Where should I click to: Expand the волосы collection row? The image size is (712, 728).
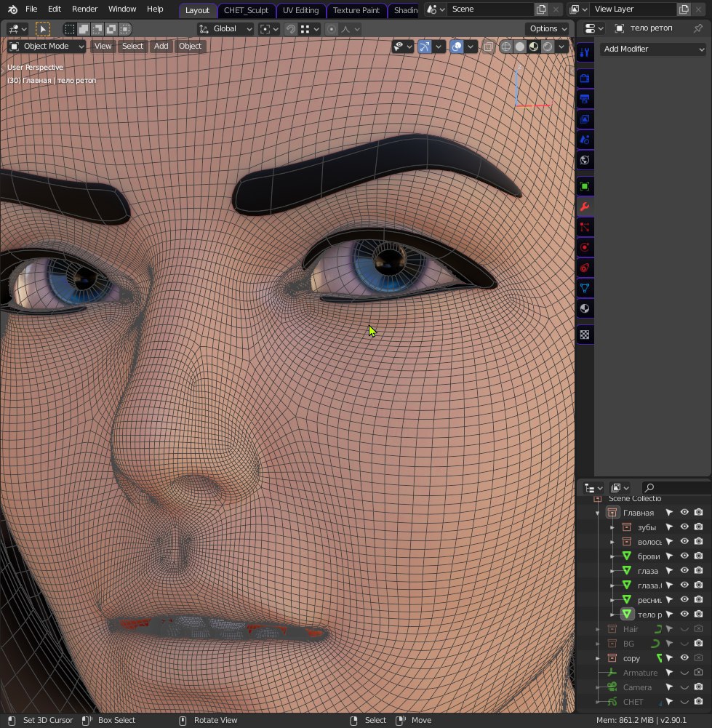coord(612,542)
